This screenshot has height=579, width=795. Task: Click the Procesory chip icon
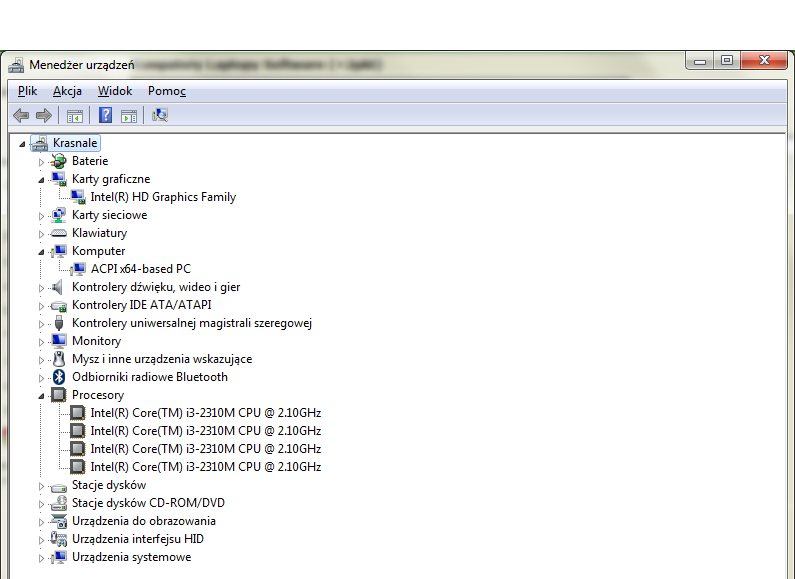pos(59,395)
